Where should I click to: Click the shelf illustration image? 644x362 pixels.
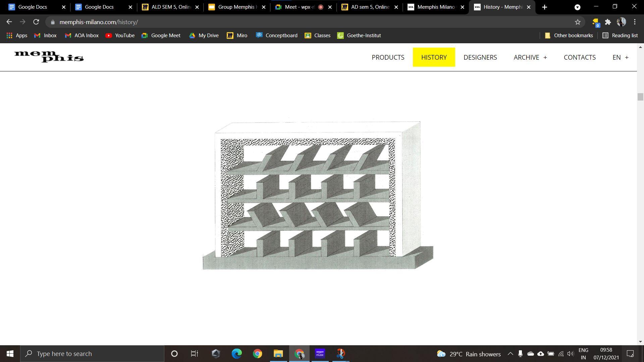(318, 195)
